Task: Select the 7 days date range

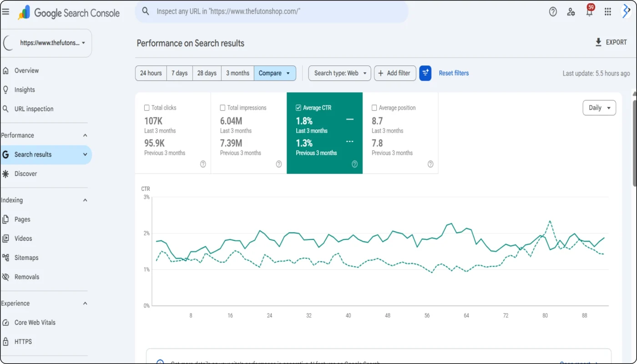Action: [179, 73]
